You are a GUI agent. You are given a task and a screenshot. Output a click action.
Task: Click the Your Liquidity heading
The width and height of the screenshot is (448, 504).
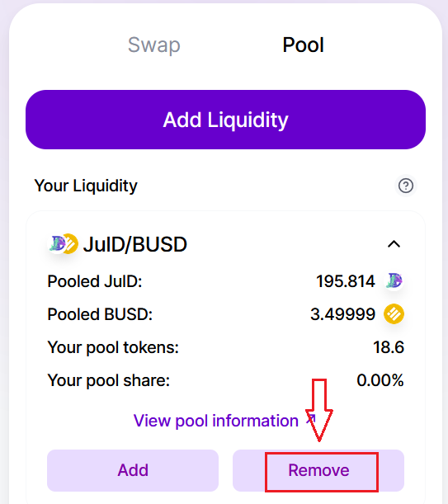point(86,186)
